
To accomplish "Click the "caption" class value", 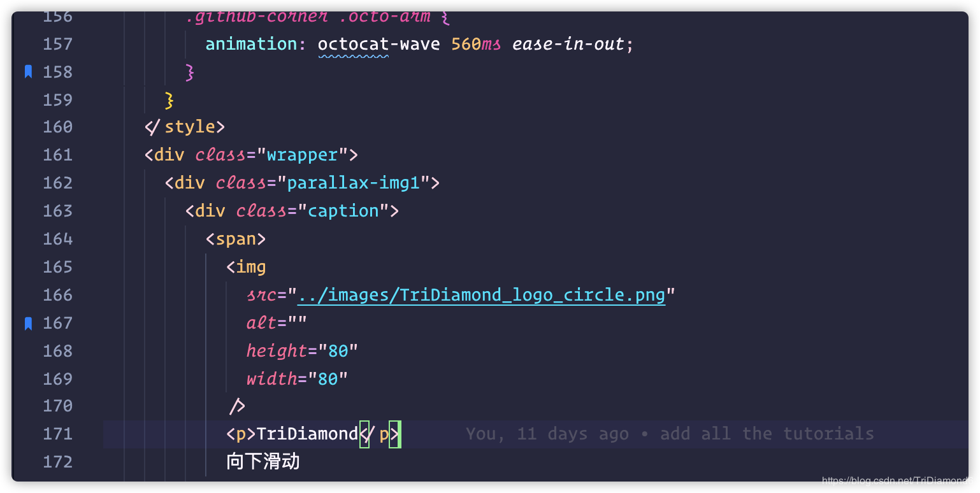I will point(343,211).
